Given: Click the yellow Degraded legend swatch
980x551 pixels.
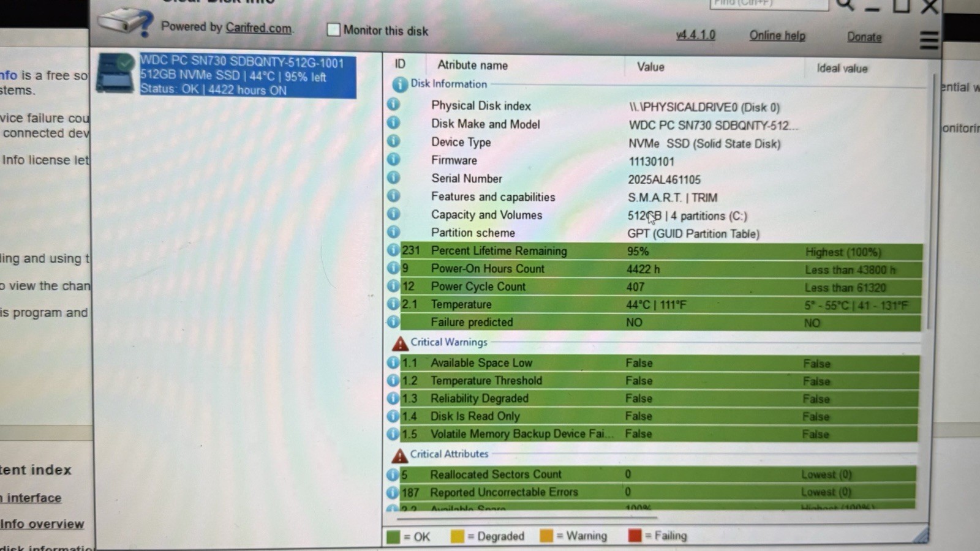Looking at the screenshot, I should [x=457, y=536].
